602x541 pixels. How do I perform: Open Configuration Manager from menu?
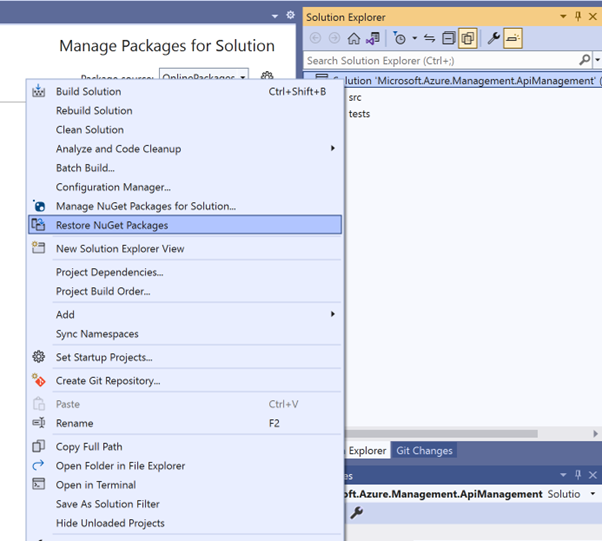tap(185, 187)
